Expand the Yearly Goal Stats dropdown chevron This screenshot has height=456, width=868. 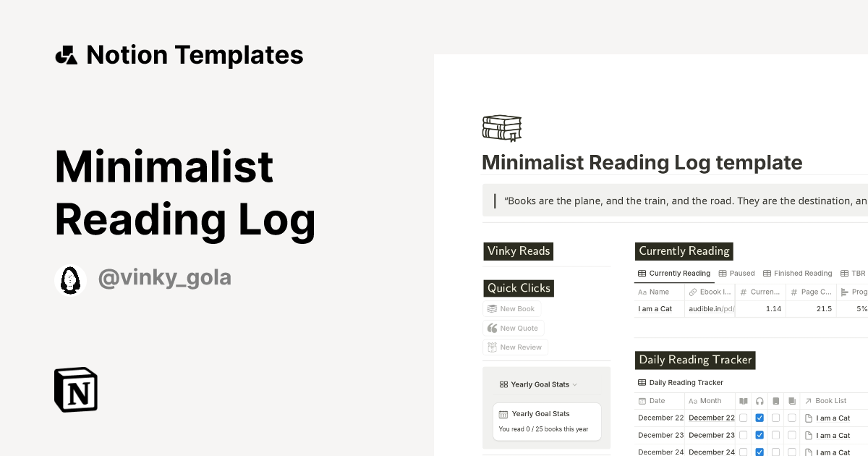tap(575, 384)
